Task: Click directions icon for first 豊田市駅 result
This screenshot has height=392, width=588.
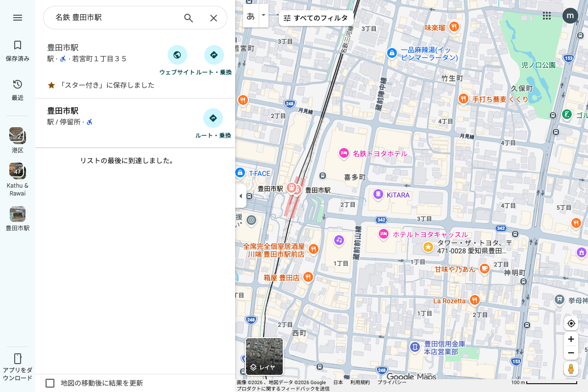Action: (x=214, y=55)
